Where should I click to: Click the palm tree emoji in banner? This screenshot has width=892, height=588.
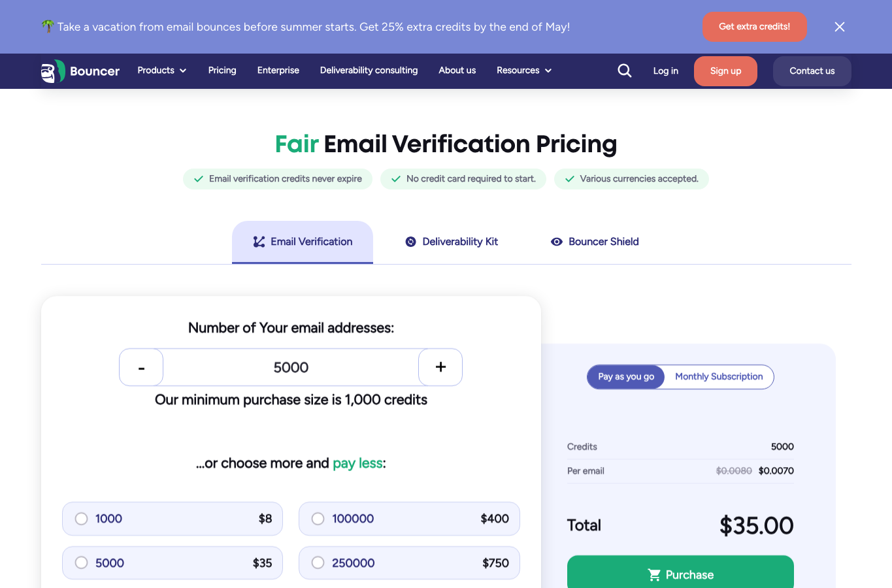click(x=48, y=26)
